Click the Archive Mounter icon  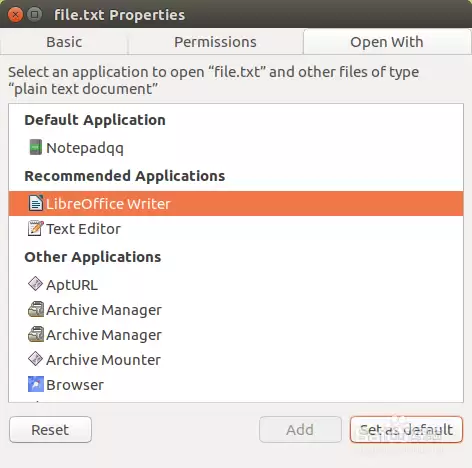tap(35, 359)
